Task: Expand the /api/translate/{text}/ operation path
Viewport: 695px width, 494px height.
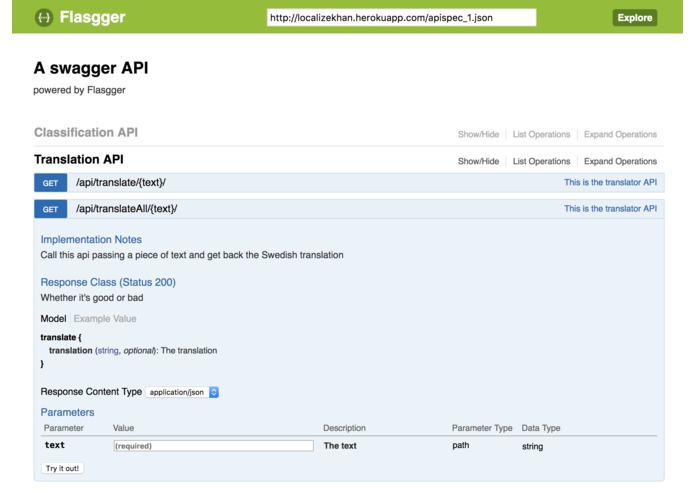Action: [121, 183]
